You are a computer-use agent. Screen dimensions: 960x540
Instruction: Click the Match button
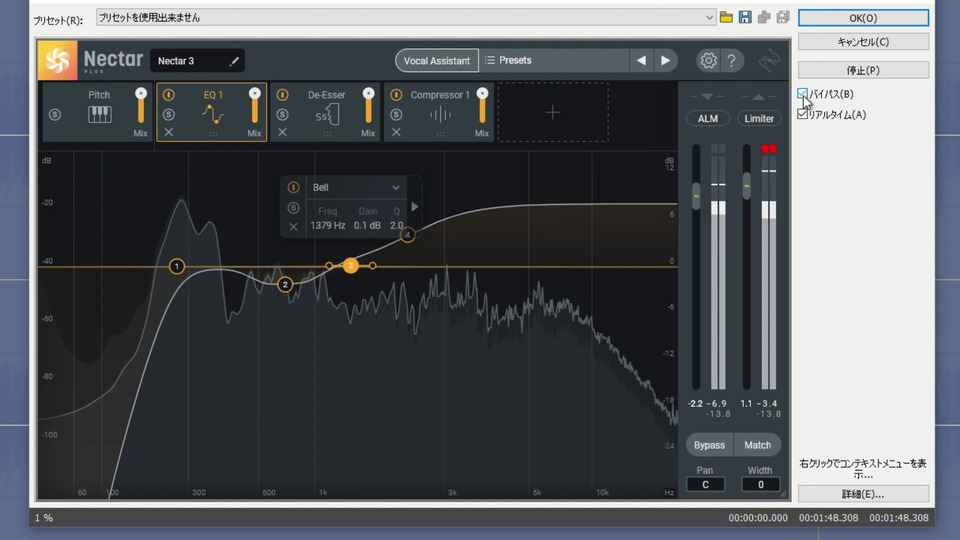point(757,445)
